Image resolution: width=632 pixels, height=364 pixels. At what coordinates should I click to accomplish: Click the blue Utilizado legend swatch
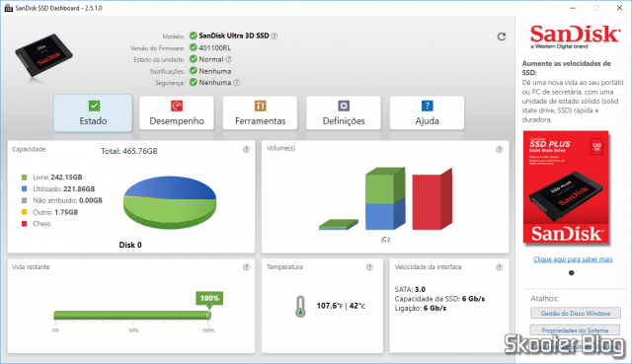click(24, 188)
